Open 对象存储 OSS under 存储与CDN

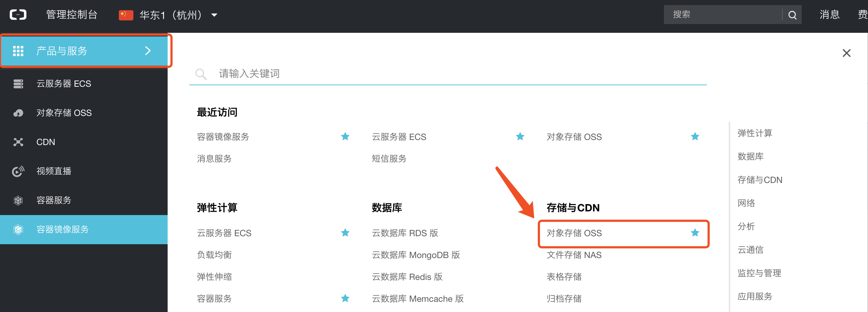(x=574, y=233)
